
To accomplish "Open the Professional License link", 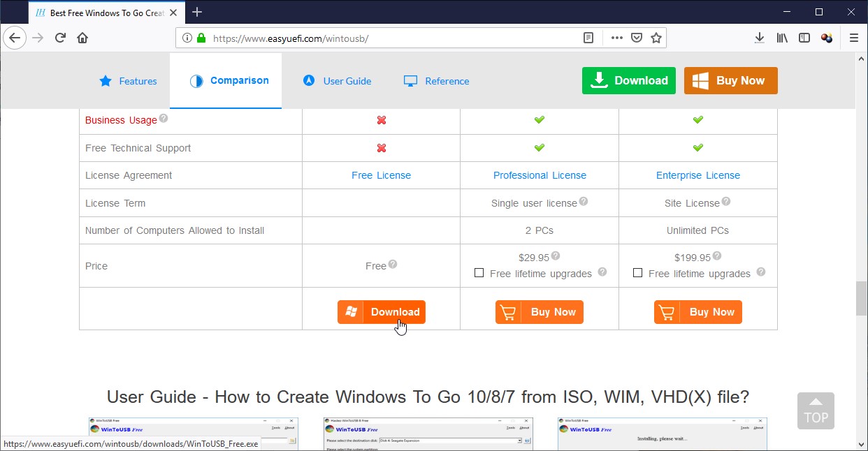I will 540,175.
